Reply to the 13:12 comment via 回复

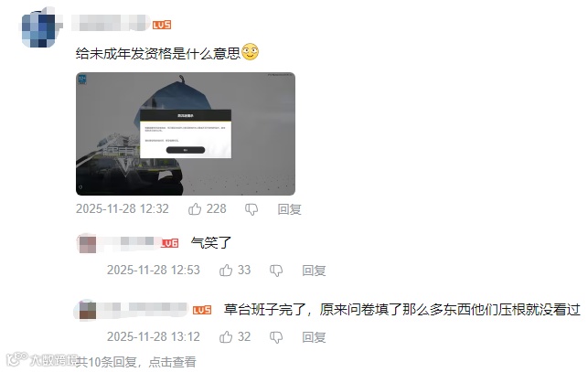click(314, 337)
